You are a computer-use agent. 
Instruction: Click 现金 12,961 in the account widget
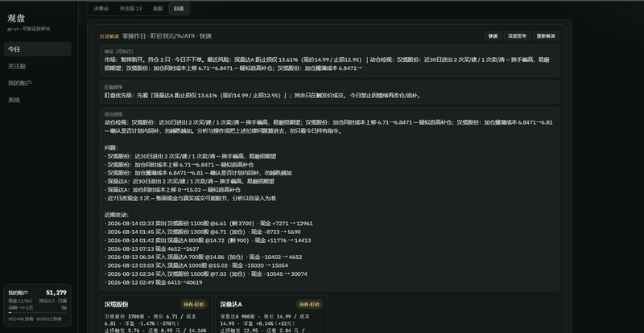click(20, 301)
